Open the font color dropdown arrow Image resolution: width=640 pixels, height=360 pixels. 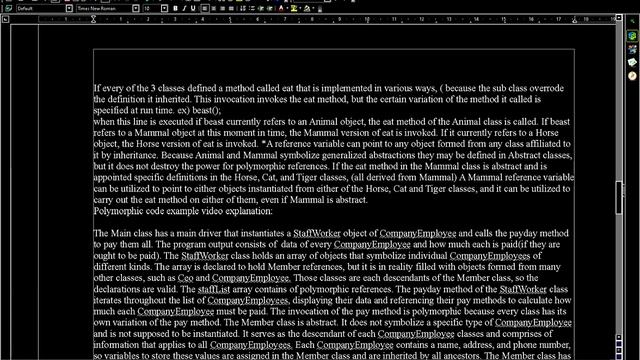[x=287, y=8]
